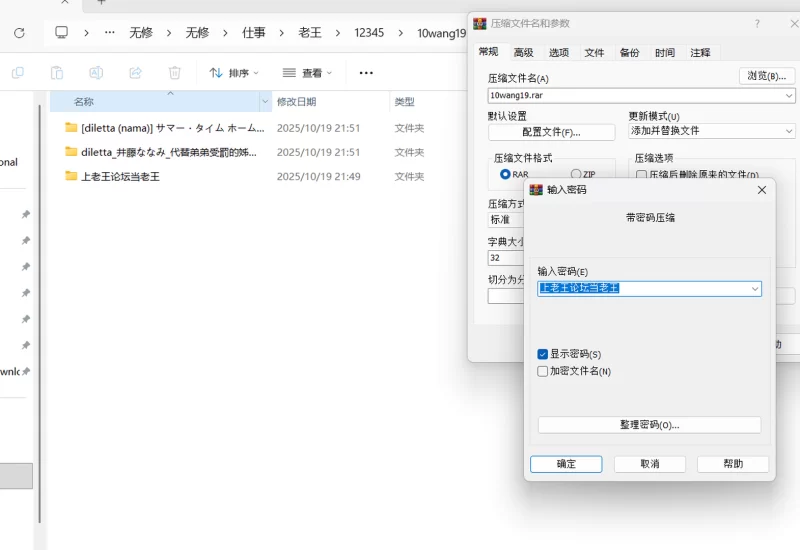Viewport: 800px width, 550px height.
Task: Click the 取消 button in password dialog
Action: pos(649,464)
